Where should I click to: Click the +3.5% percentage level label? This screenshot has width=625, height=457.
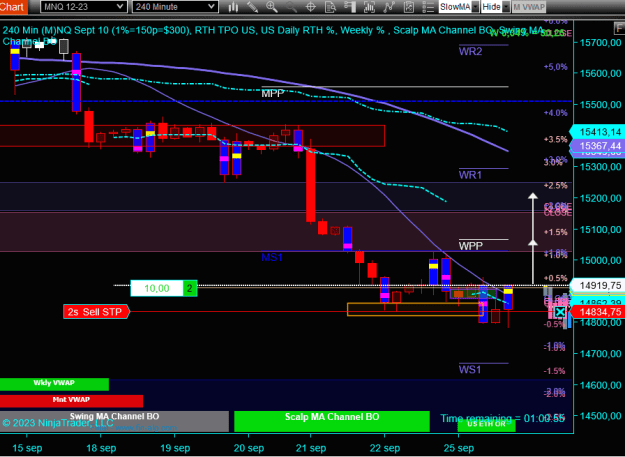click(556, 139)
